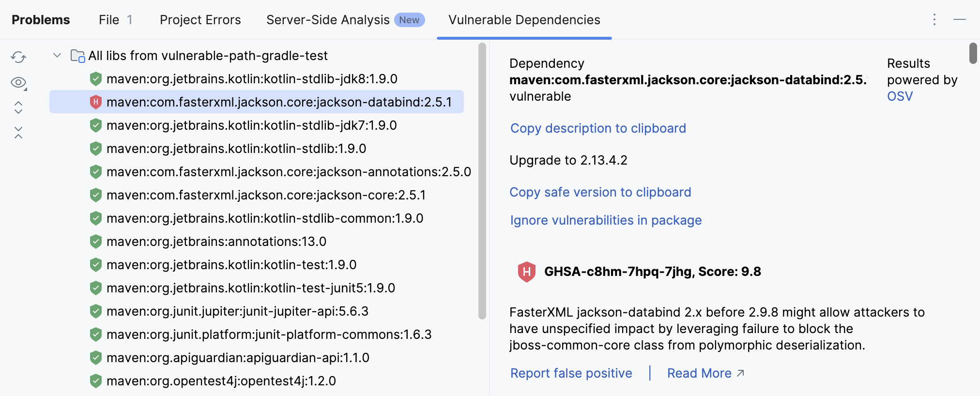
Task: Click the green shield beside kotlin-test:1.9.0
Action: click(x=96, y=265)
